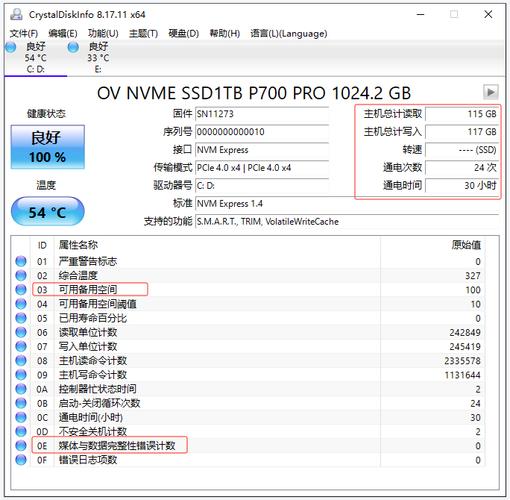The image size is (510, 500).
Task: Select the 主机读命令计数 attribute row
Action: [x=249, y=360]
